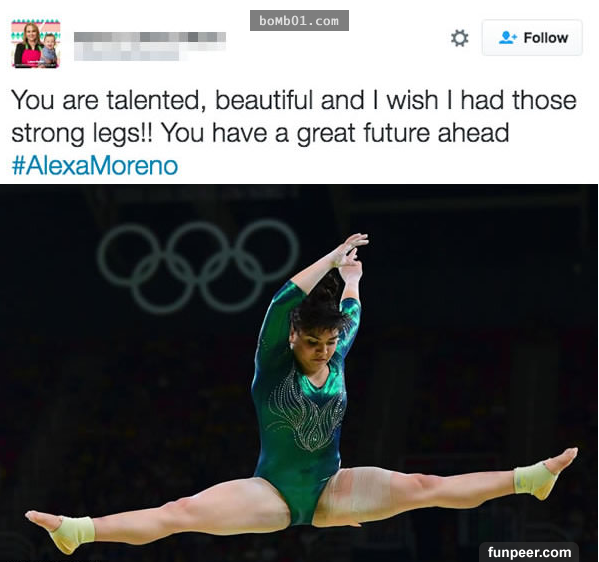
Task: Click the Olympic rings in the photo
Action: tap(198, 266)
